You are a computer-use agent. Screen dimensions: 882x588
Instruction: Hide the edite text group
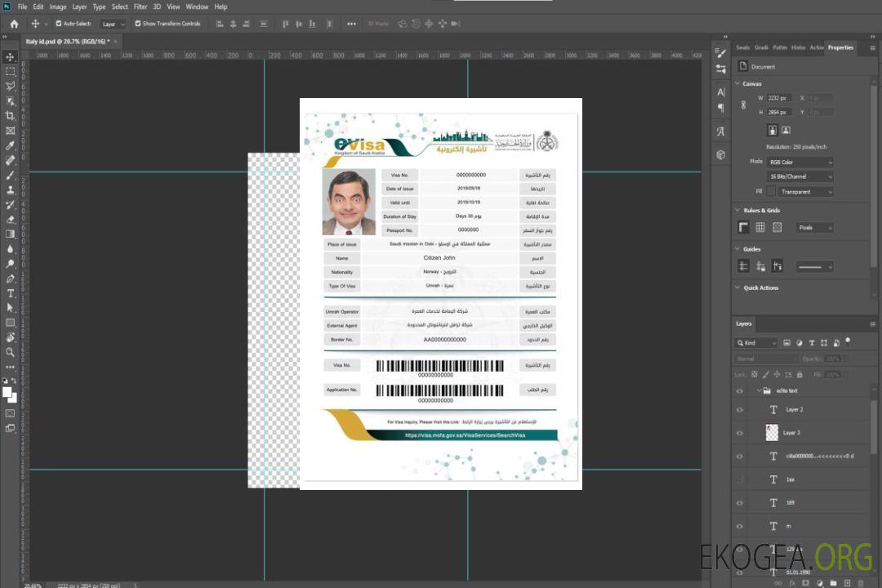740,391
